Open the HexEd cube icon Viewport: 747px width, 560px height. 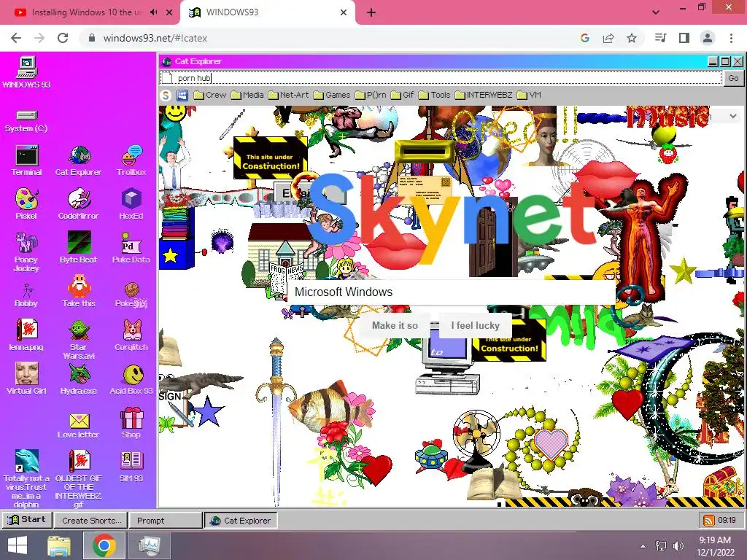pos(131,204)
